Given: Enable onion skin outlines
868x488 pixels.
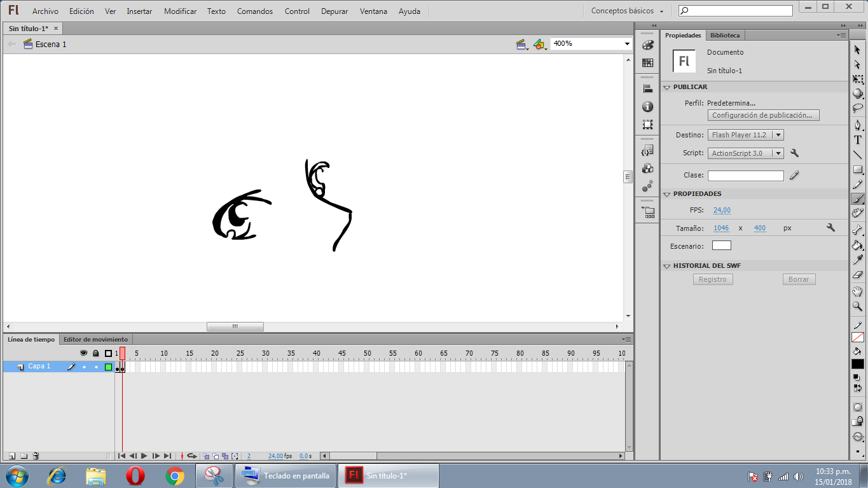Looking at the screenshot, I should point(216,456).
